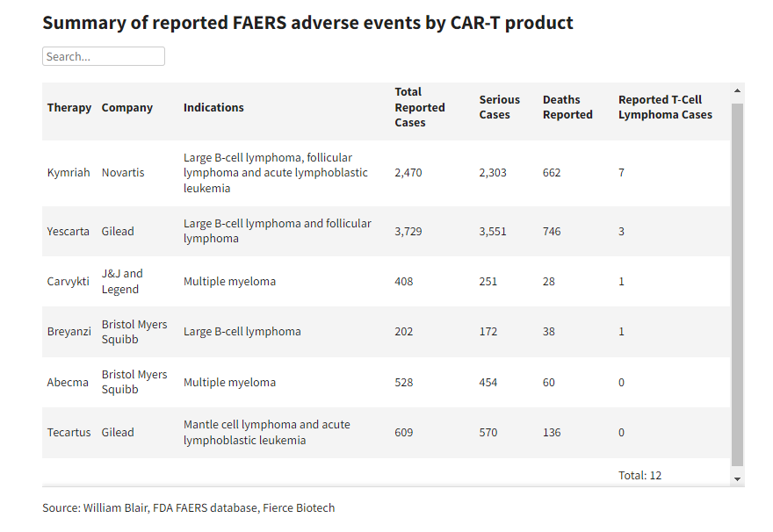This screenshot has width=773, height=532.
Task: Click the source attribution text
Action: coord(188,508)
